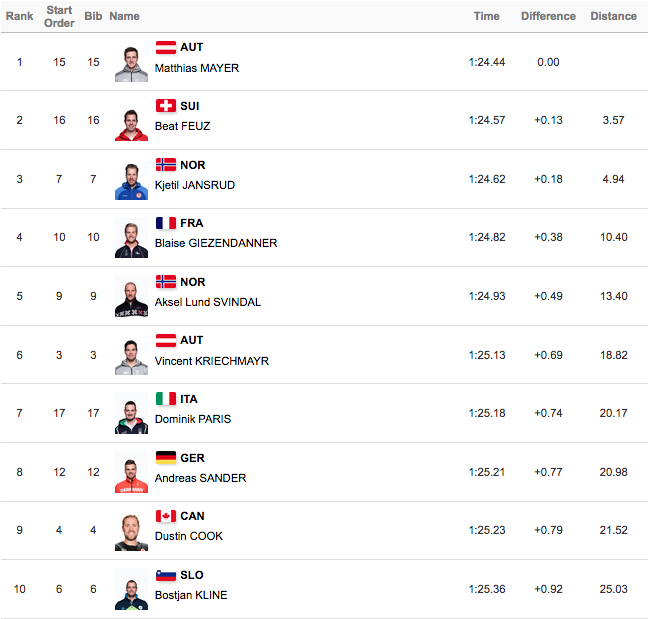
Task: Click the France flag icon for Blaise GIEZENDANNER
Action: 166,223
